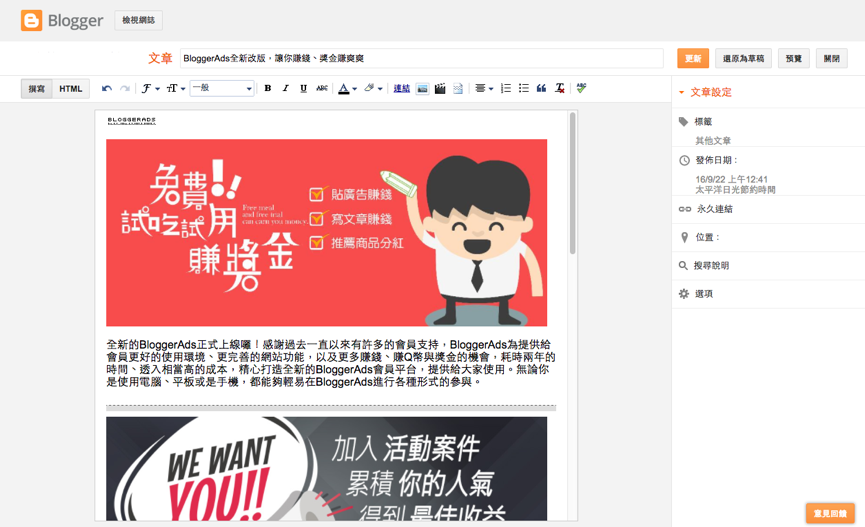The image size is (865, 527).
Task: Click the 太平洋日光節約時間 timezone text
Action: click(x=735, y=190)
